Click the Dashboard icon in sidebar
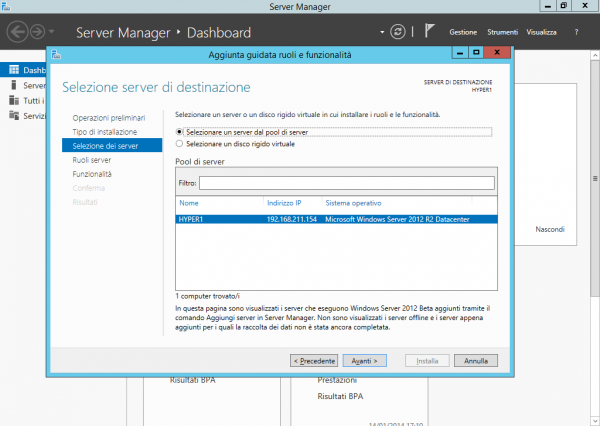This screenshot has height=426, width=600. click(x=14, y=70)
